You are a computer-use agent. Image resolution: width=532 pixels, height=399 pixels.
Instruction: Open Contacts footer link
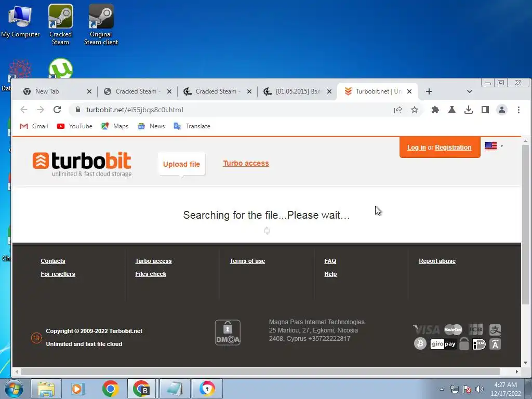pos(53,261)
